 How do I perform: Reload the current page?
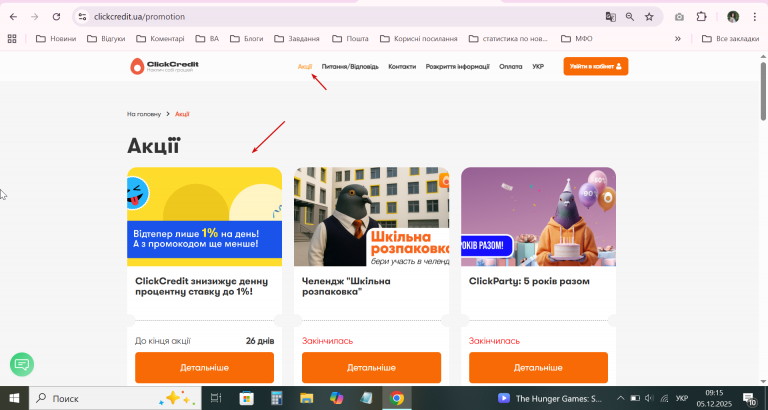pos(56,17)
